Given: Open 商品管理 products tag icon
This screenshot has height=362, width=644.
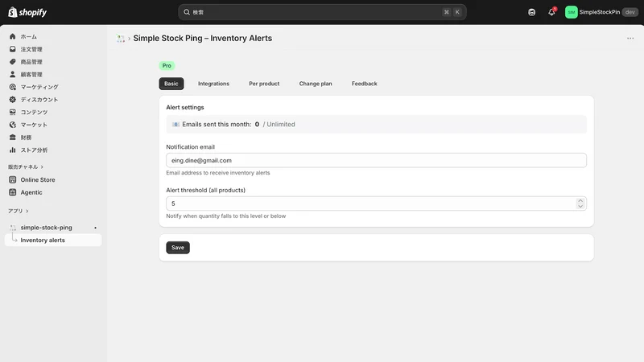Looking at the screenshot, I should [13, 62].
